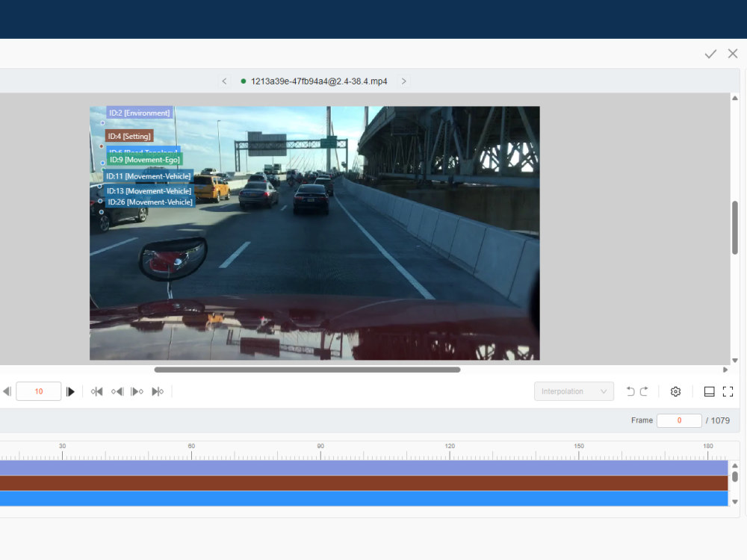The width and height of the screenshot is (747, 560).
Task: Undo the last action
Action: pyautogui.click(x=630, y=391)
